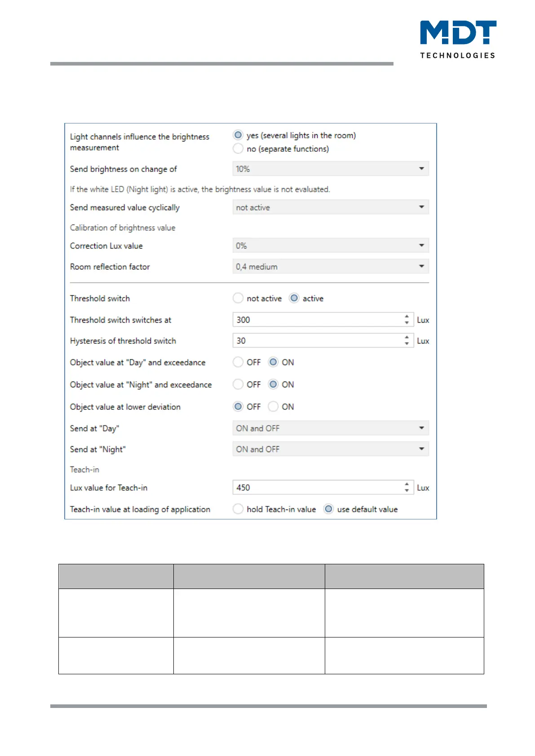Image resolution: width=535 pixels, height=756 pixels.
Task: Select 'yes (several lights in the room)' option
Action: click(238, 135)
